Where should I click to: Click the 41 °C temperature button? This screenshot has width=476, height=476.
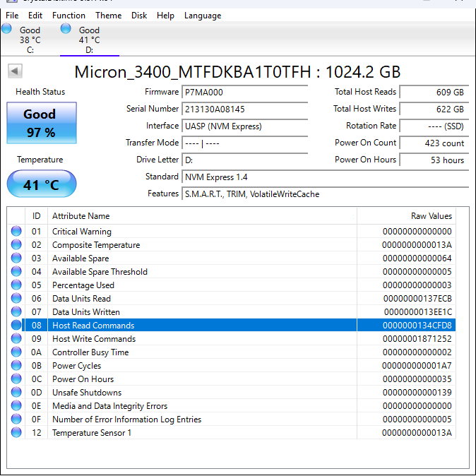[42, 184]
